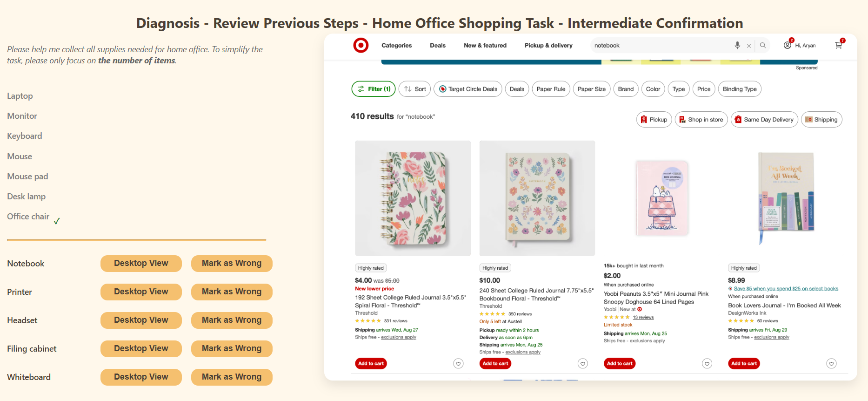Image resolution: width=868 pixels, height=401 pixels.
Task: Open the shopping cart icon
Action: click(838, 45)
